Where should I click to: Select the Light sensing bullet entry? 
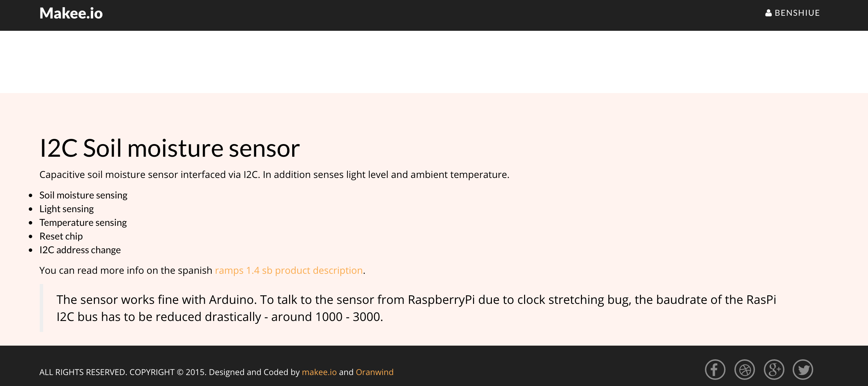tap(66, 208)
